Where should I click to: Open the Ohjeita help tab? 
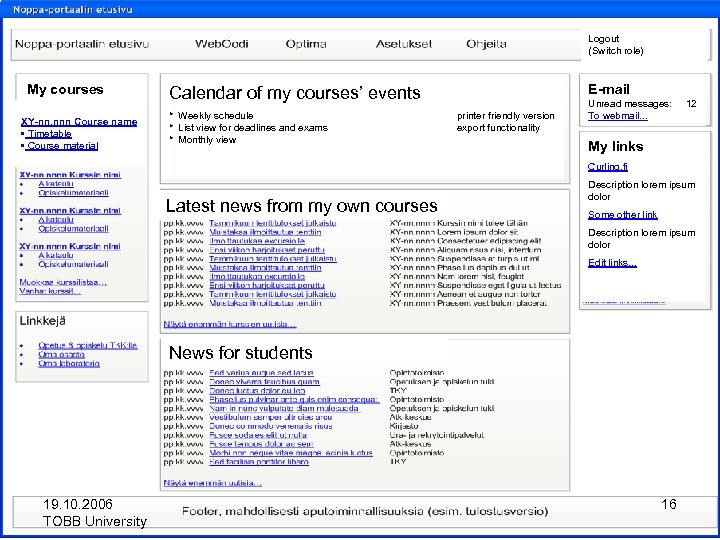pyautogui.click(x=486, y=45)
